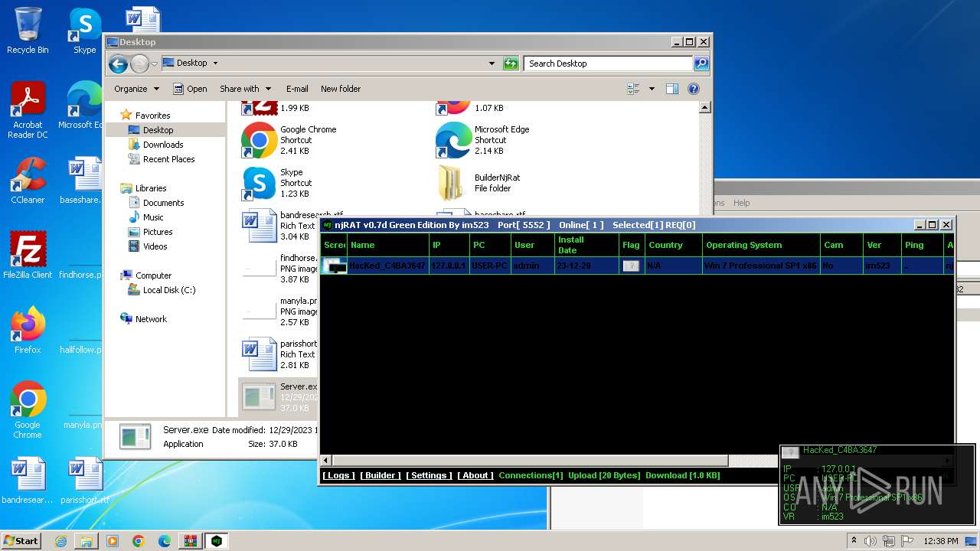This screenshot has width=980, height=551.
Task: Click the volume speaker tray icon
Action: 870,541
